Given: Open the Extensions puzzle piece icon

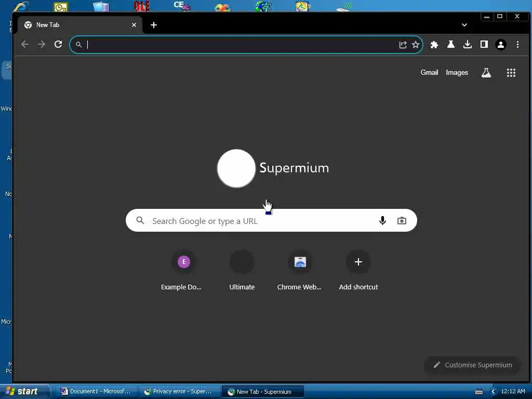Looking at the screenshot, I should click(434, 45).
